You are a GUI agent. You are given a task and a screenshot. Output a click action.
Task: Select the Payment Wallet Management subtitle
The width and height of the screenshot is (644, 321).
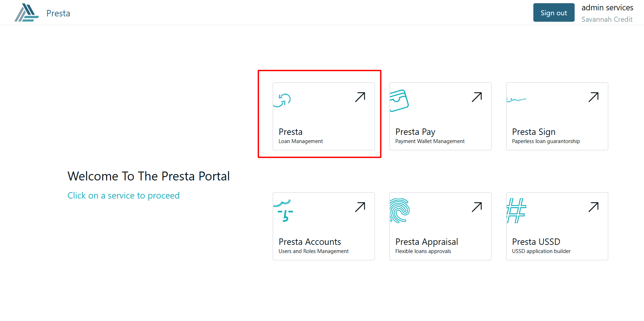430,141
